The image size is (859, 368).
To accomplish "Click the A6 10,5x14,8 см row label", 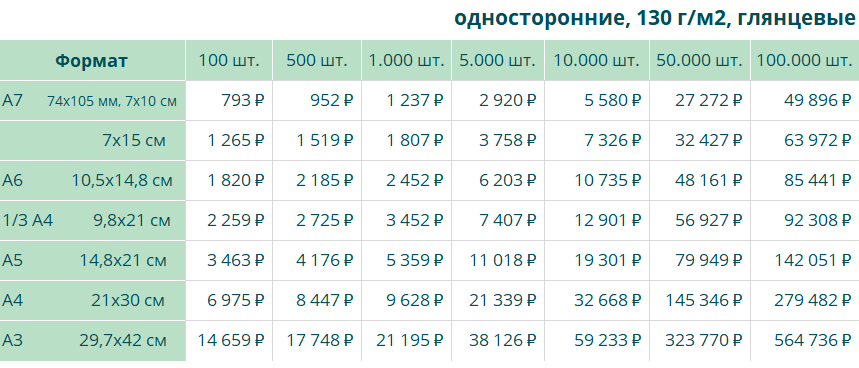I will (92, 181).
